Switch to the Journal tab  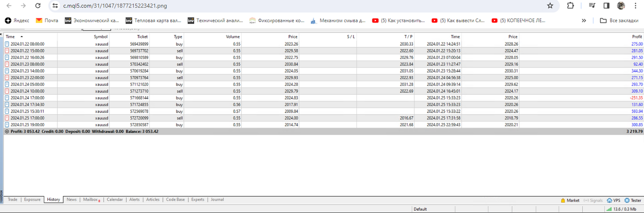coord(217,199)
